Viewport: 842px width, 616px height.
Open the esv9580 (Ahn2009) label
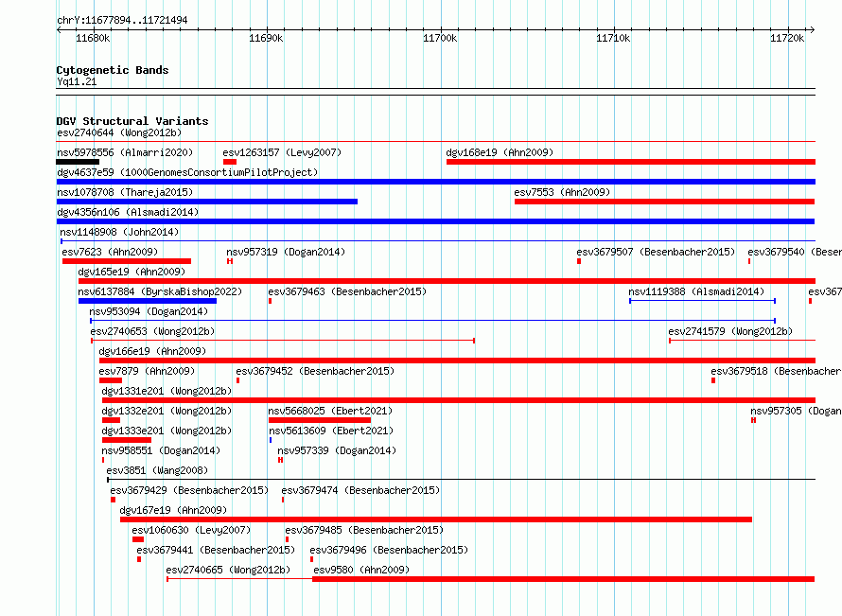tap(361, 570)
